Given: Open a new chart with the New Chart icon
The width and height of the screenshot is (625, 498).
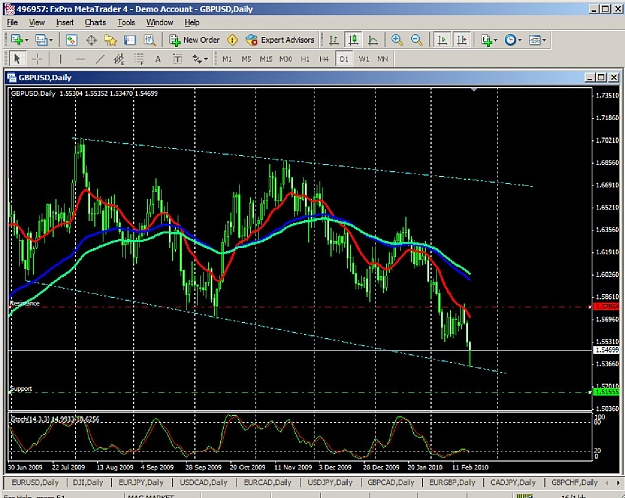Looking at the screenshot, I should tap(16, 40).
